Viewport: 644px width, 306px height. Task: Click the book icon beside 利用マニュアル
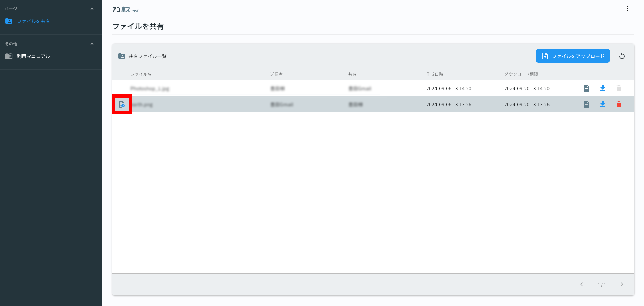[9, 56]
